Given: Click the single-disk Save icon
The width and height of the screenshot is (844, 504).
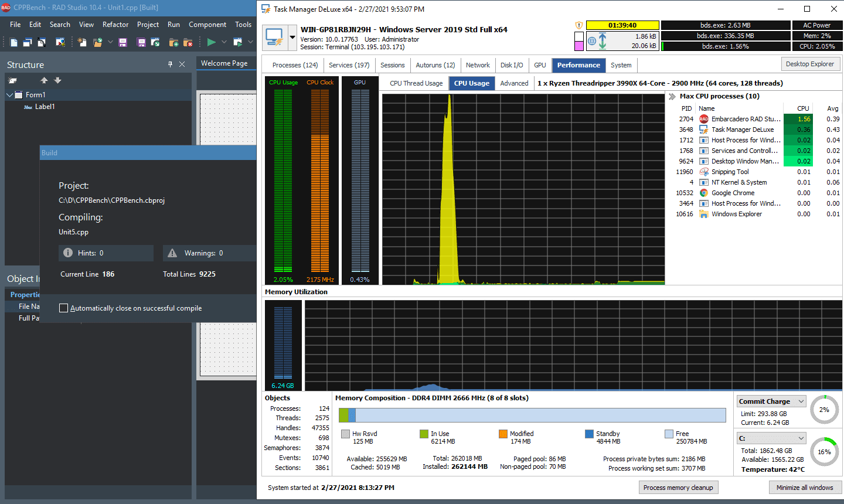Looking at the screenshot, I should coord(122,42).
